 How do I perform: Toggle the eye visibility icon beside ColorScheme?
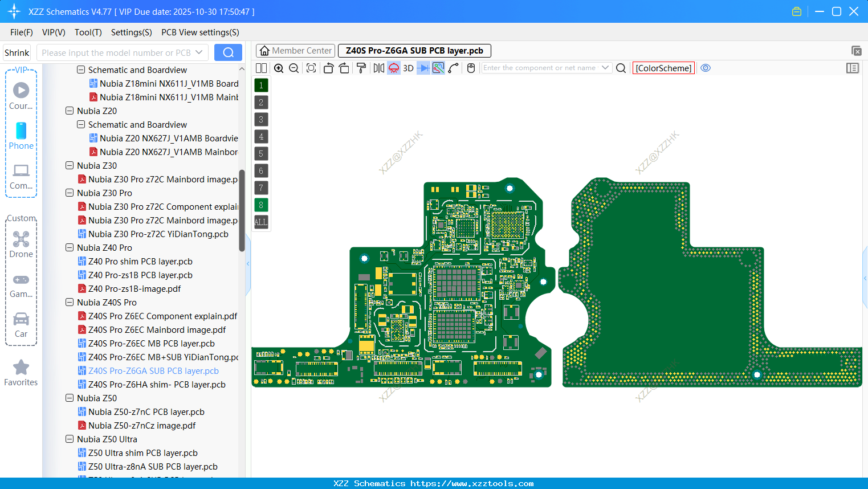[706, 68]
